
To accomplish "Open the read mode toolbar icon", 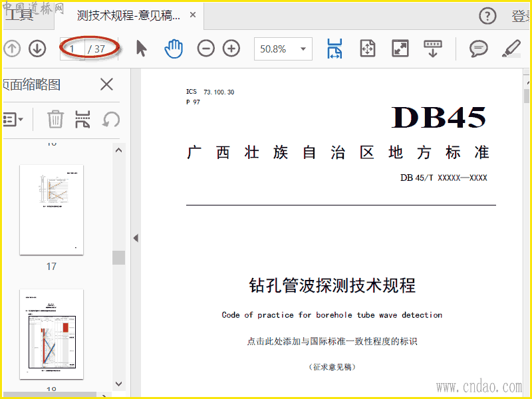I will [433, 49].
